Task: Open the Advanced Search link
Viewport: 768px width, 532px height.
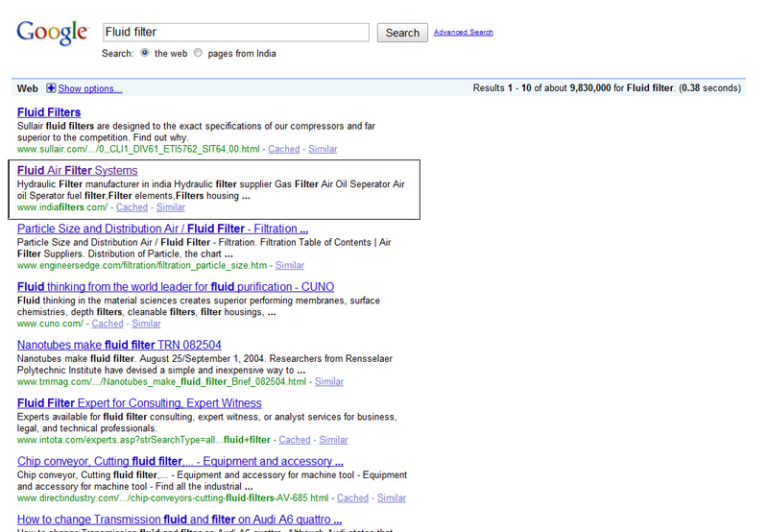Action: pos(464,33)
